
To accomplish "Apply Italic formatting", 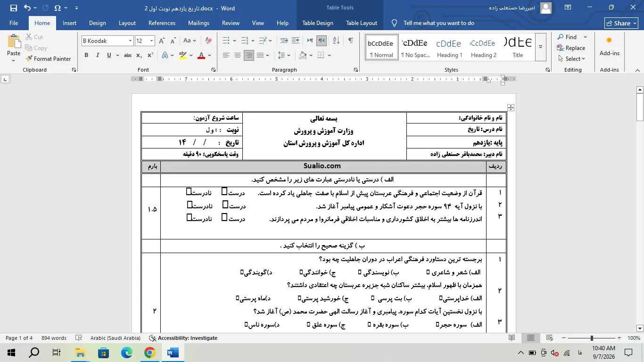I will (x=98, y=55).
